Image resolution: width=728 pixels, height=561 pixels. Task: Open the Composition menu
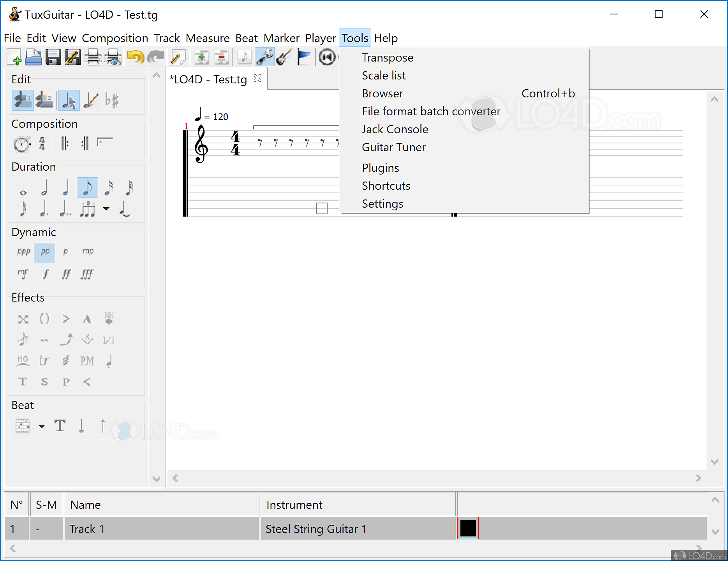[x=115, y=38]
